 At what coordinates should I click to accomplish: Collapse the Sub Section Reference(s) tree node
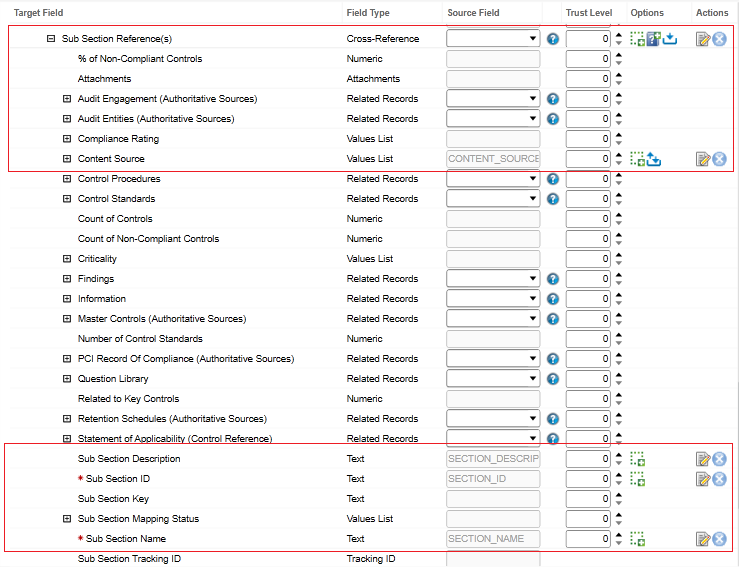pyautogui.click(x=51, y=39)
